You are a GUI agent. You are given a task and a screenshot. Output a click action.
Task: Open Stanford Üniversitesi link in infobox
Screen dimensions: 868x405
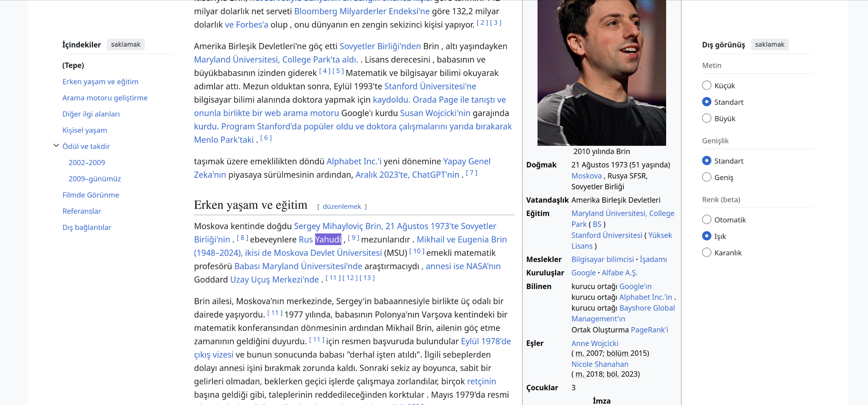[x=607, y=235]
